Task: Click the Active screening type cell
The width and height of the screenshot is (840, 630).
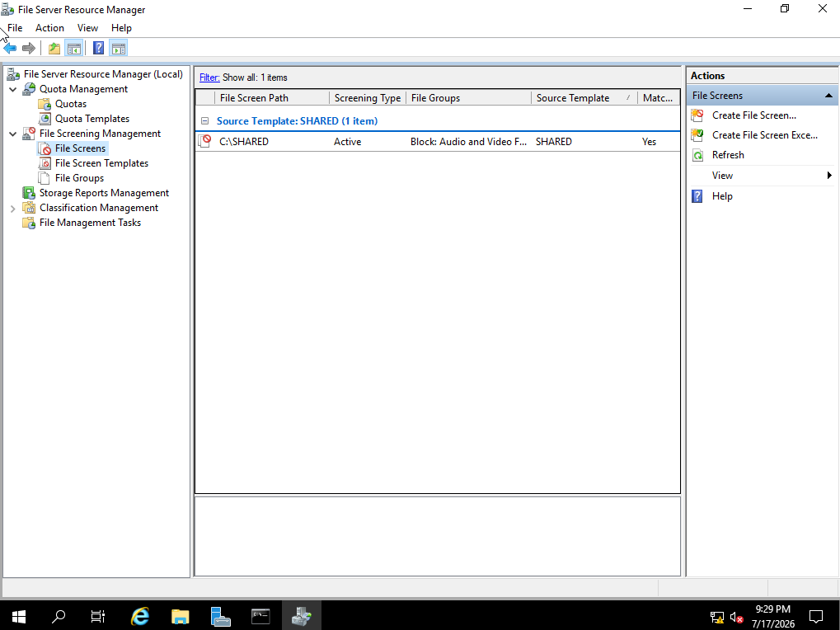Action: (347, 142)
